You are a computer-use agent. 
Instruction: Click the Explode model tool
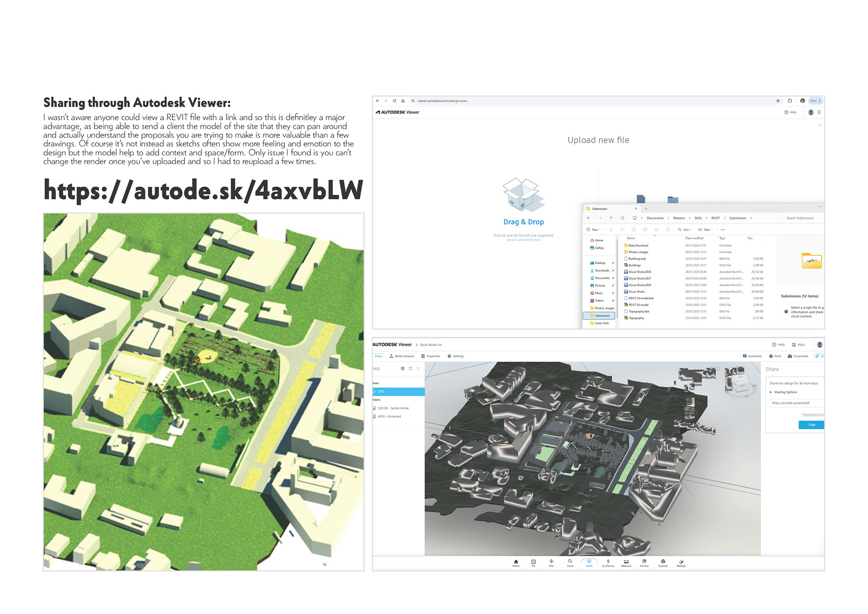pos(663,562)
